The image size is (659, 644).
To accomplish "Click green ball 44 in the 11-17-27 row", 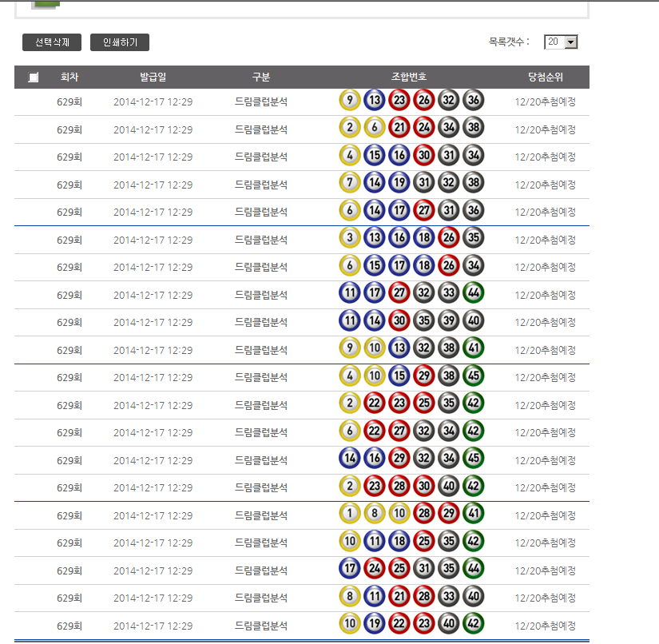I will (x=474, y=295).
